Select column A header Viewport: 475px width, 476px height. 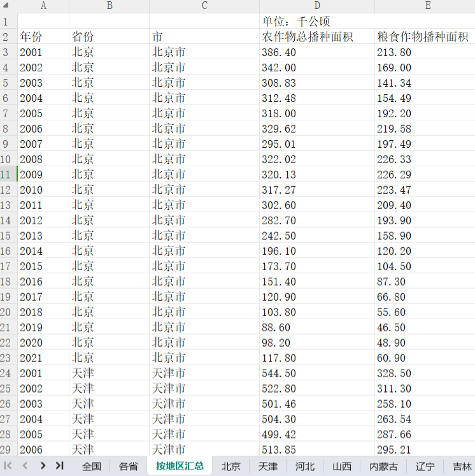pos(43,6)
